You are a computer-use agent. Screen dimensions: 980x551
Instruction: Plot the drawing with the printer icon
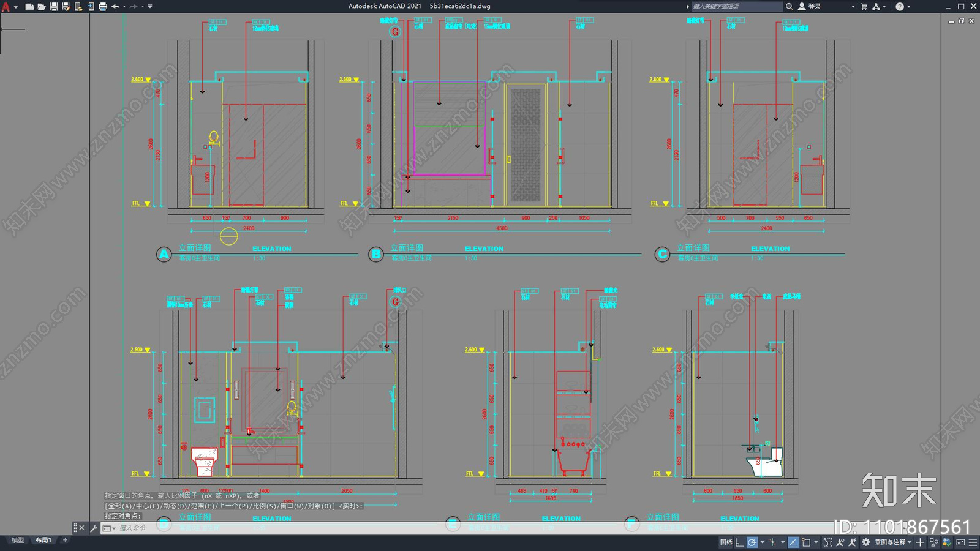(x=103, y=7)
